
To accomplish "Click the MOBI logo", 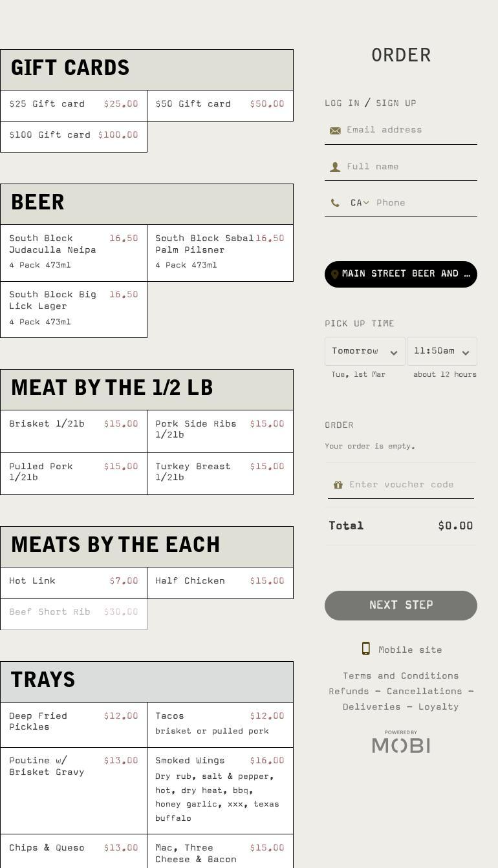I will 401,743.
